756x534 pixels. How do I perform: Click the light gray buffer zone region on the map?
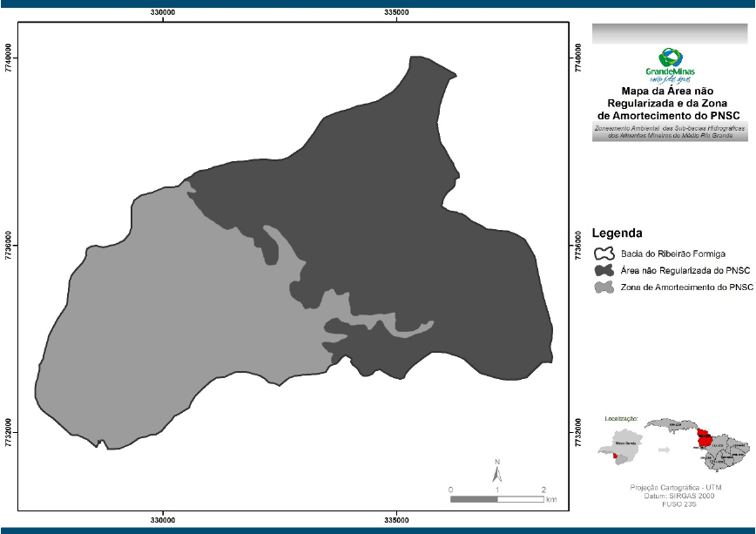(174, 331)
